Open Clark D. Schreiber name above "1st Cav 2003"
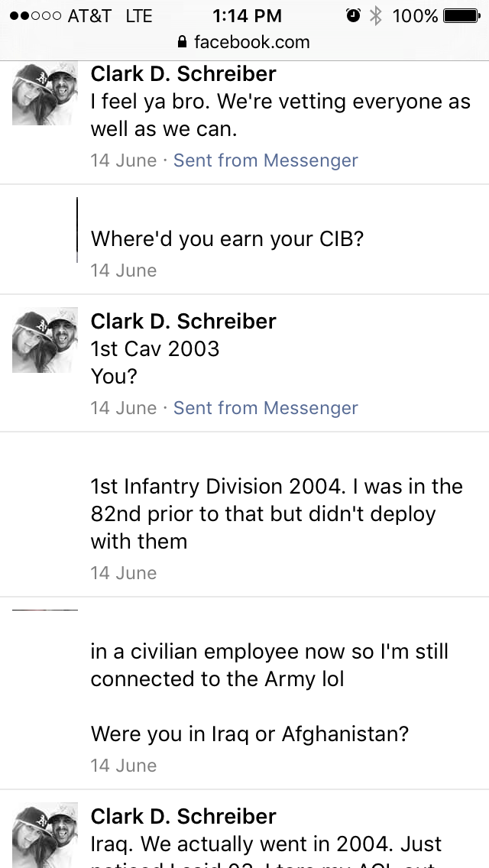Screen dimensions: 489x868 point(183,321)
